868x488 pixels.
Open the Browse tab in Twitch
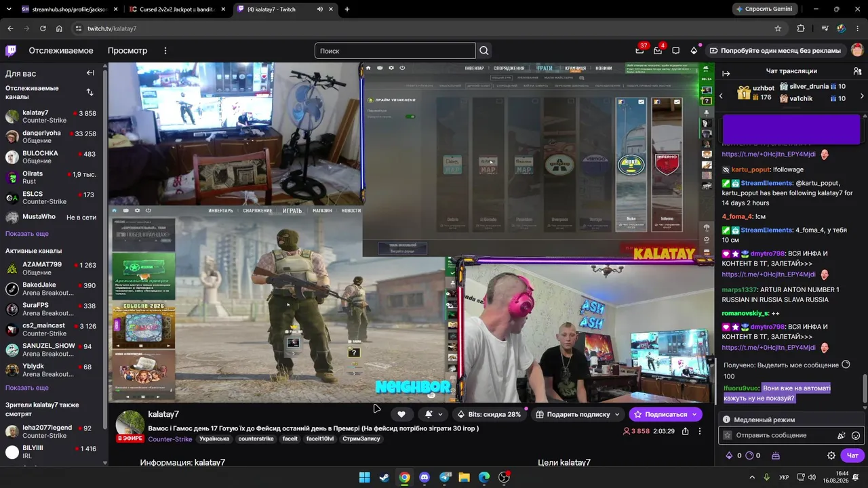[127, 51]
